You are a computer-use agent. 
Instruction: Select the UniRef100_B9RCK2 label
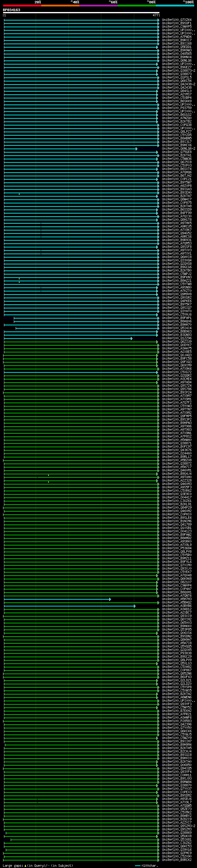(x=177, y=860)
